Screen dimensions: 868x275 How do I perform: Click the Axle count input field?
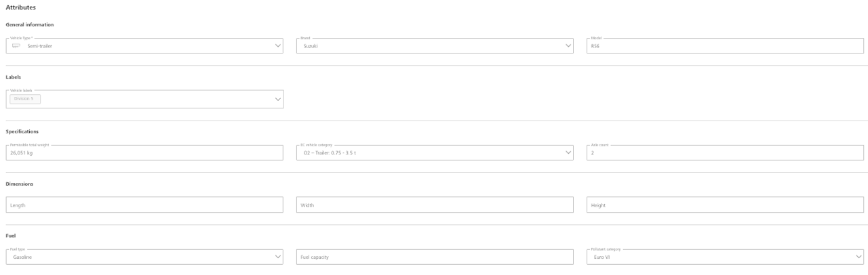tap(725, 152)
